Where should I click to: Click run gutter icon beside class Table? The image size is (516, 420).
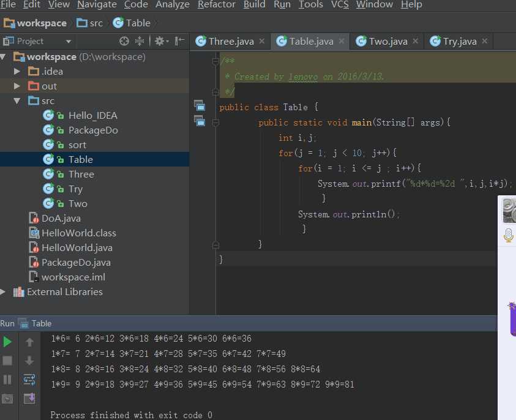(x=200, y=106)
